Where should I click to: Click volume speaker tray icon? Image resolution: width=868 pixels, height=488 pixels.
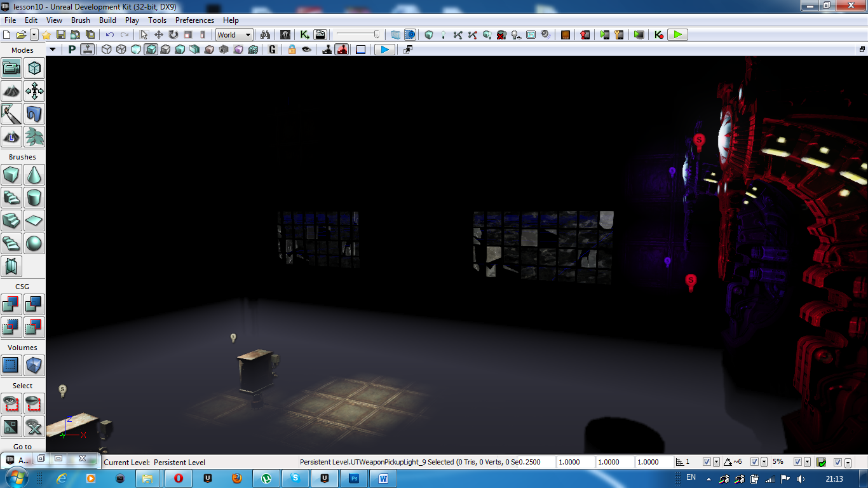(801, 478)
